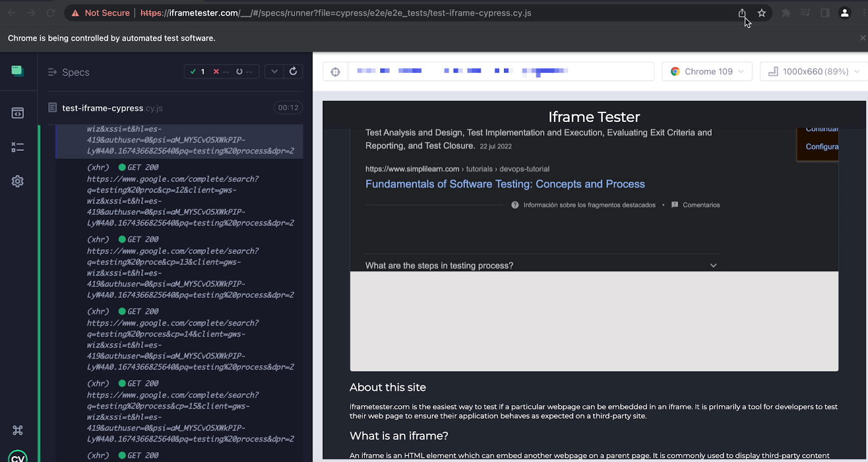The height and width of the screenshot is (462, 868).
Task: Click the feedback icon beside Comentarios
Action: tap(674, 205)
